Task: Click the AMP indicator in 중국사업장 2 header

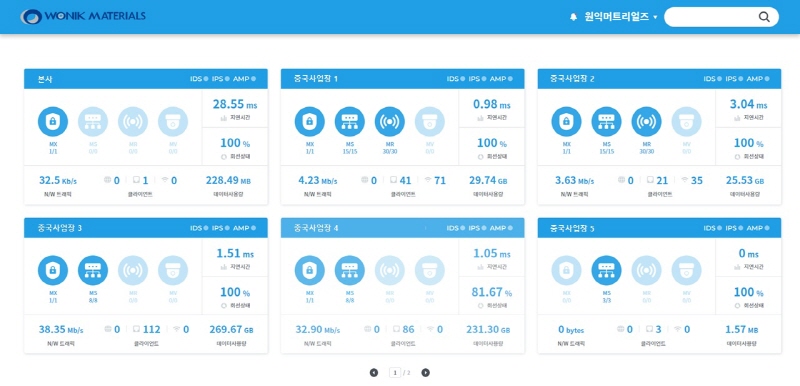Action: tap(758, 79)
